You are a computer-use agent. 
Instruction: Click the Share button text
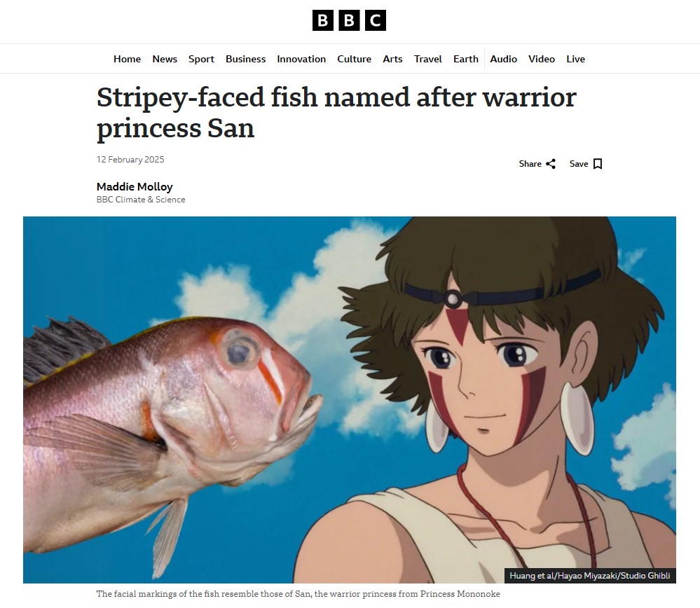[530, 164]
